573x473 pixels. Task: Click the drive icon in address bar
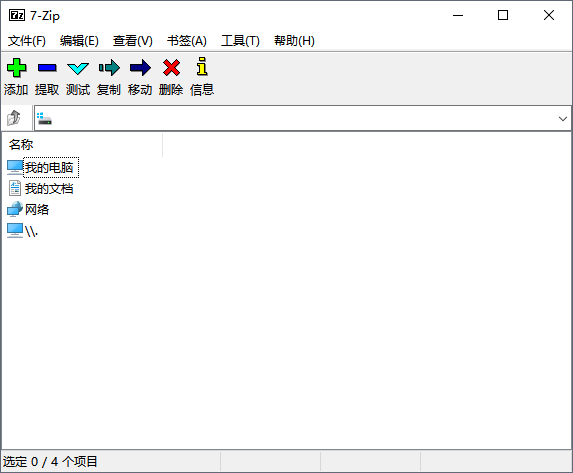coord(44,118)
